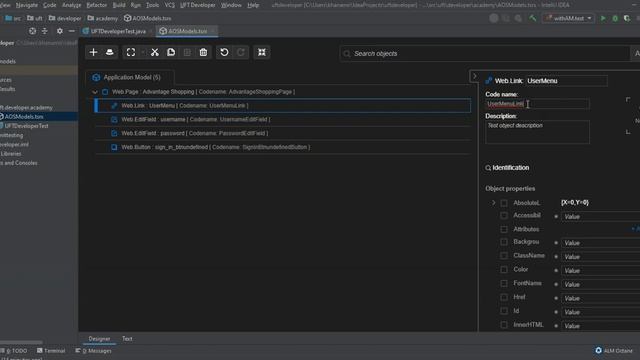Screen dimensions: 640x360
Task: Click the Code name input field
Action: pos(537,104)
